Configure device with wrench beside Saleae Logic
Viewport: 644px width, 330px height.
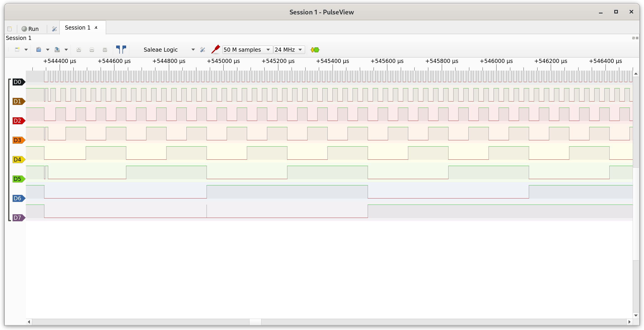tap(202, 50)
